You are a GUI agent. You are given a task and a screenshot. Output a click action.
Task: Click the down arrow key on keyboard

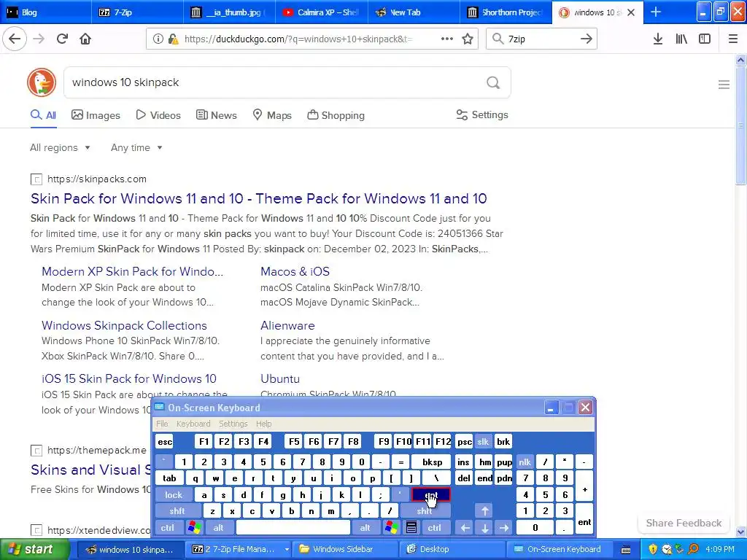click(485, 528)
